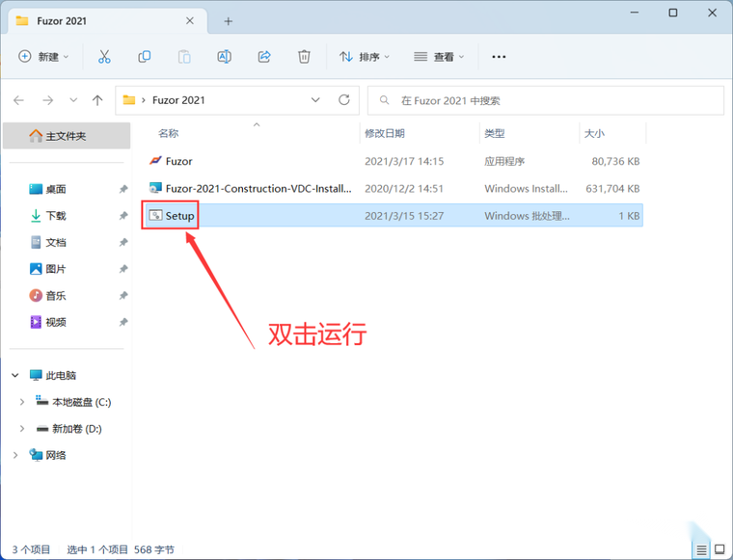Expand 本地磁盘 (C:) tree node

(x=22, y=402)
